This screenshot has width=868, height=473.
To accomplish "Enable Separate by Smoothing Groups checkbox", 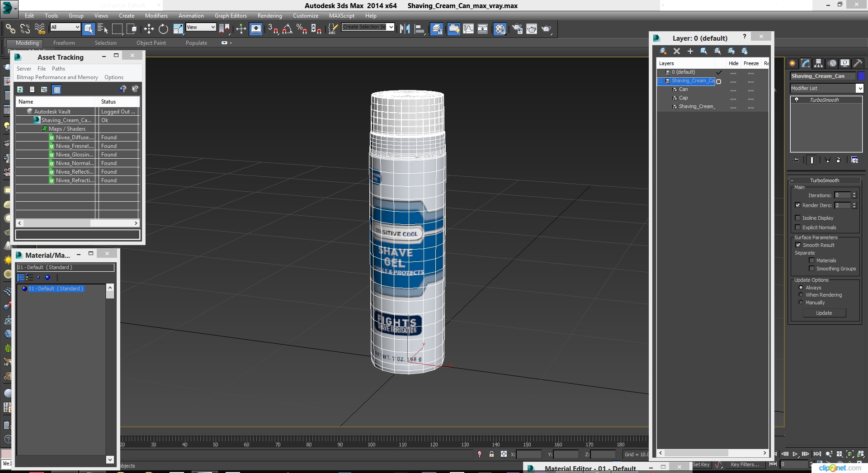I will click(812, 269).
